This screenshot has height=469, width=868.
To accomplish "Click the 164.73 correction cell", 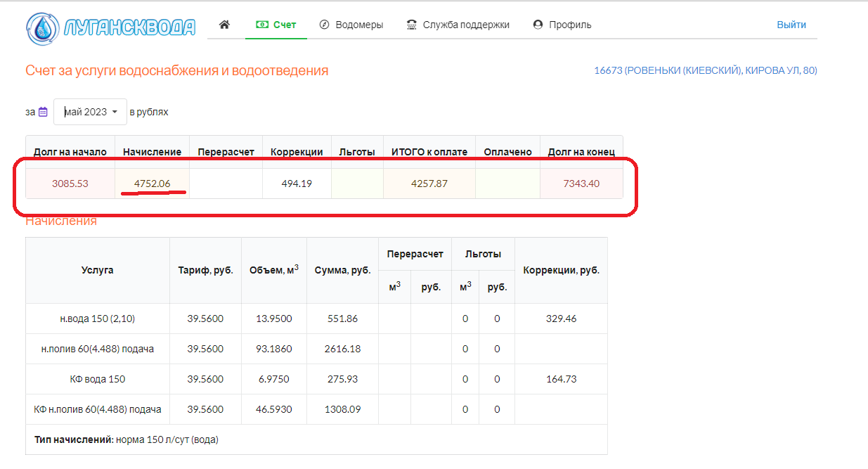I will pyautogui.click(x=561, y=379).
